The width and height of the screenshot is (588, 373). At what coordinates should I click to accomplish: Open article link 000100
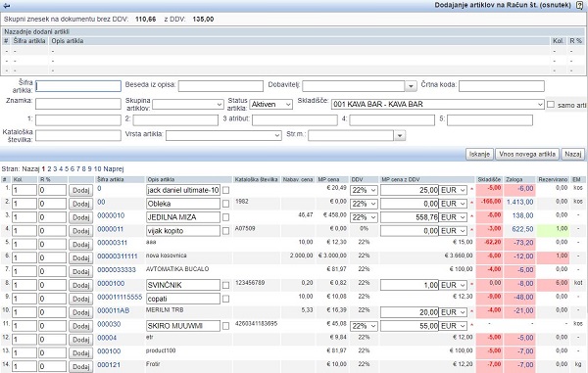109,350
